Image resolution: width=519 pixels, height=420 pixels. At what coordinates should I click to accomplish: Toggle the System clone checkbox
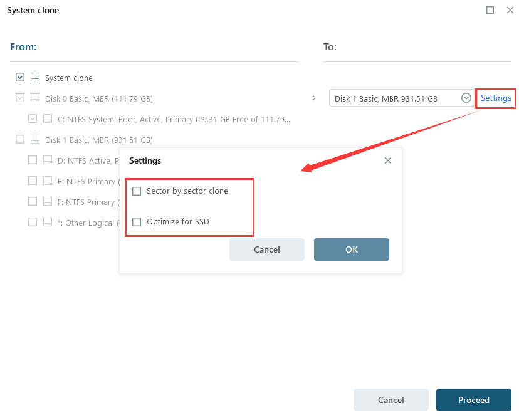20,78
